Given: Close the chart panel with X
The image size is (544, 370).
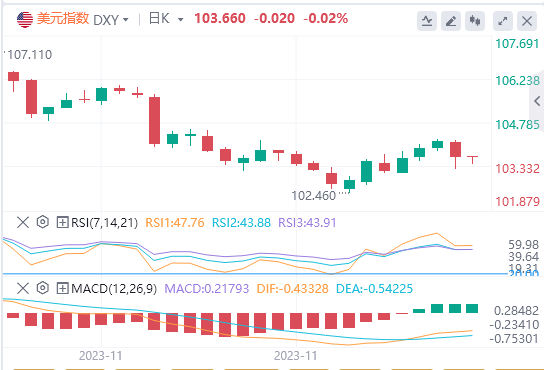Looking at the screenshot, I should coord(527,21).
